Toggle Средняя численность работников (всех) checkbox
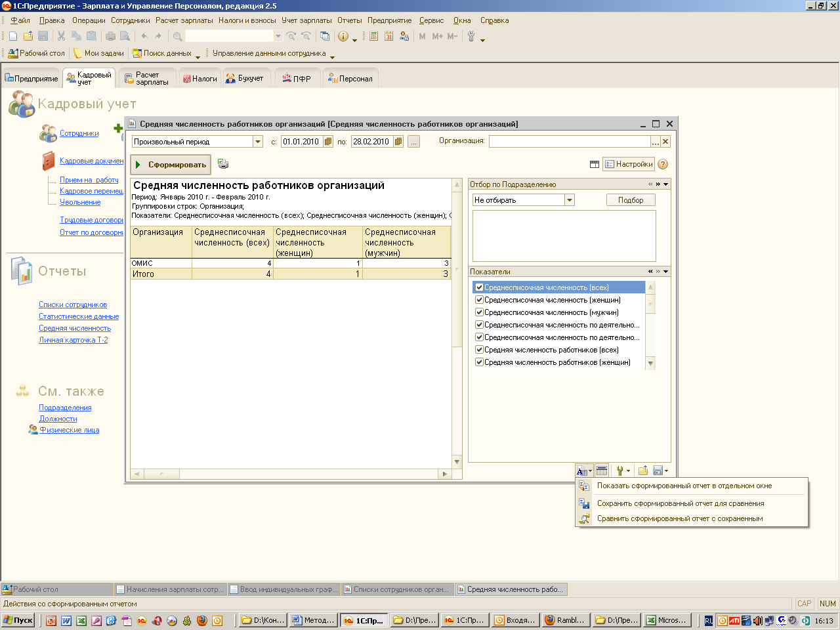 pos(479,350)
